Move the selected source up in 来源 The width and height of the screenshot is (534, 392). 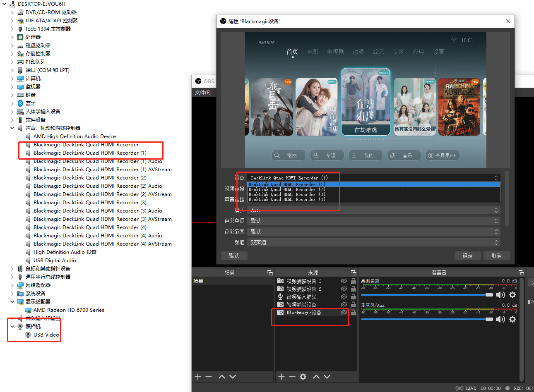tap(316, 377)
